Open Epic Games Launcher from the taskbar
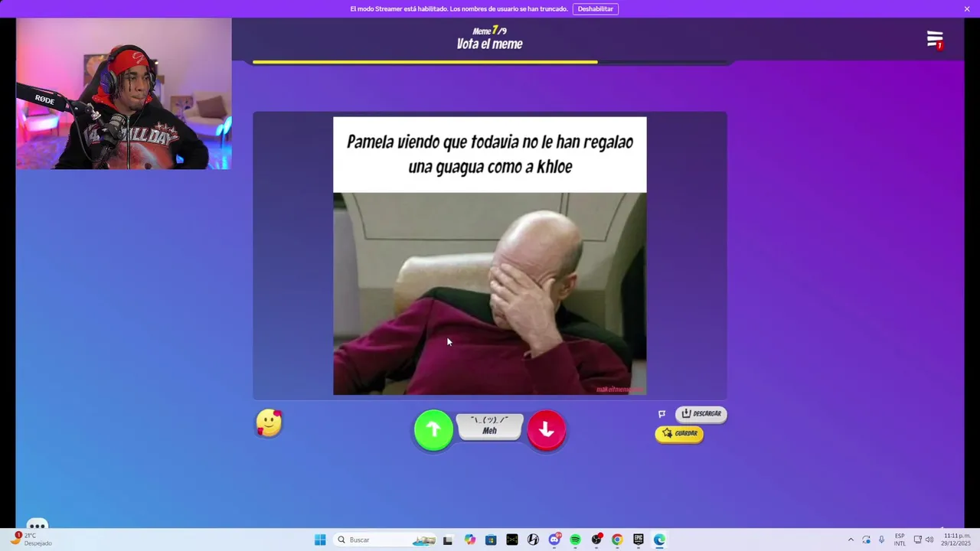This screenshot has height=551, width=980. tap(639, 540)
